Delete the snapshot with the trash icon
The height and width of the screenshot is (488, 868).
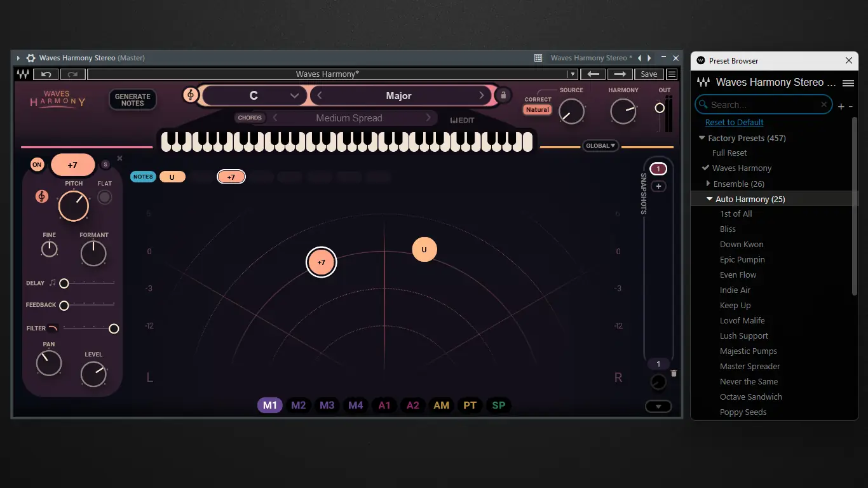tap(674, 374)
